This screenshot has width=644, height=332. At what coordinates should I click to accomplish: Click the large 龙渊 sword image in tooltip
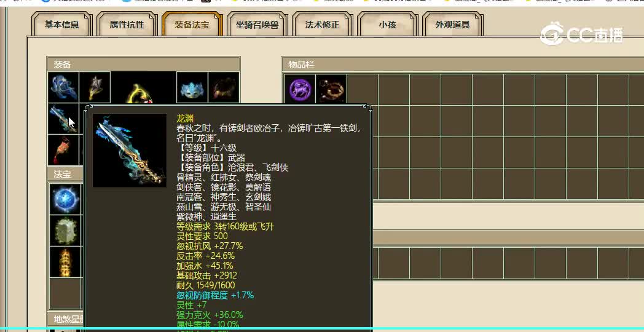pos(130,151)
